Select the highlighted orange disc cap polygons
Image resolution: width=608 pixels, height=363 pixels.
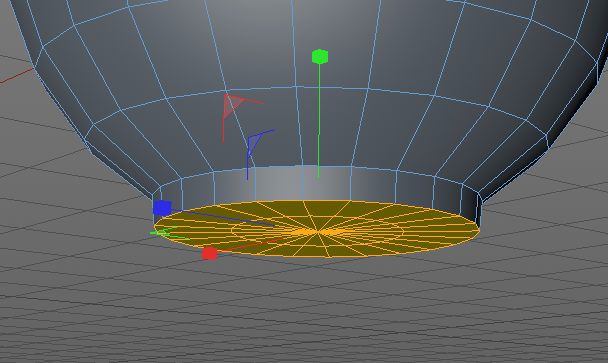[x=317, y=229]
